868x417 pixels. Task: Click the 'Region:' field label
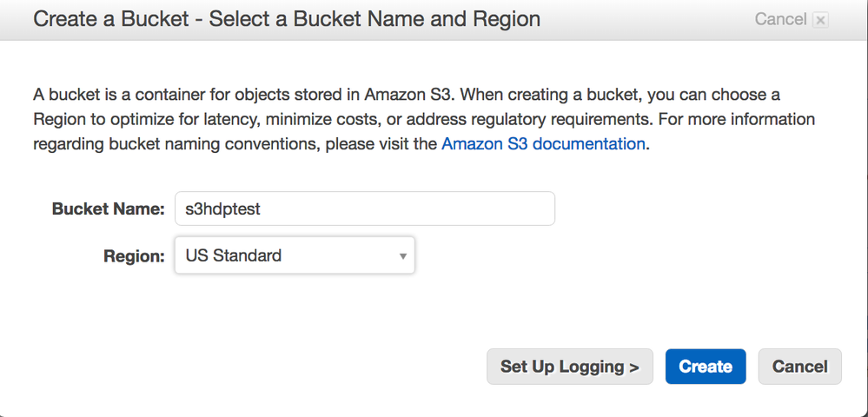(134, 255)
